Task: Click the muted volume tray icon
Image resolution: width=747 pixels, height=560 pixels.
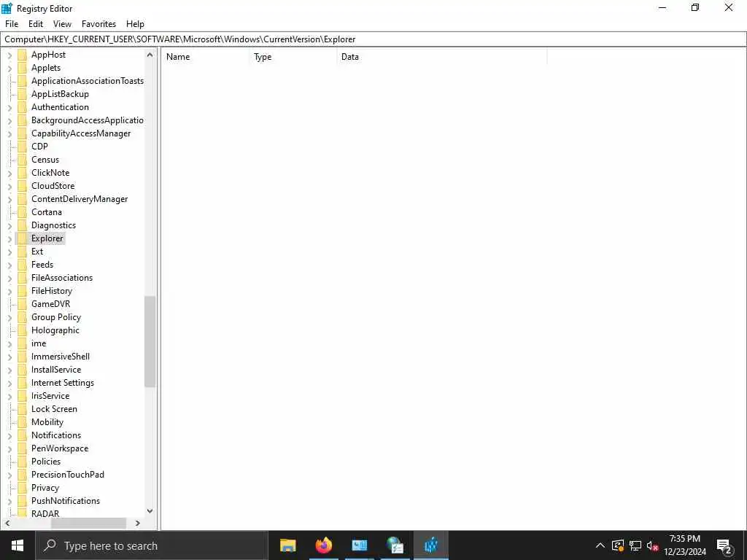Action: point(652,545)
